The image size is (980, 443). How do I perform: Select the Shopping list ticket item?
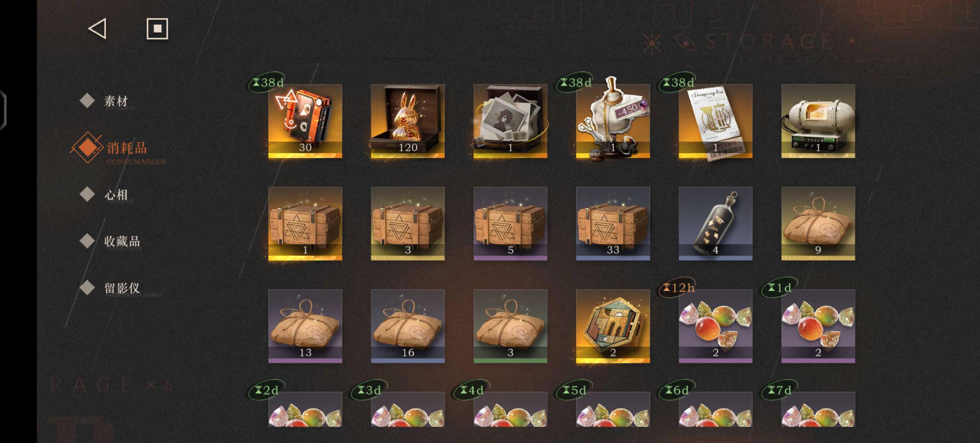click(715, 121)
